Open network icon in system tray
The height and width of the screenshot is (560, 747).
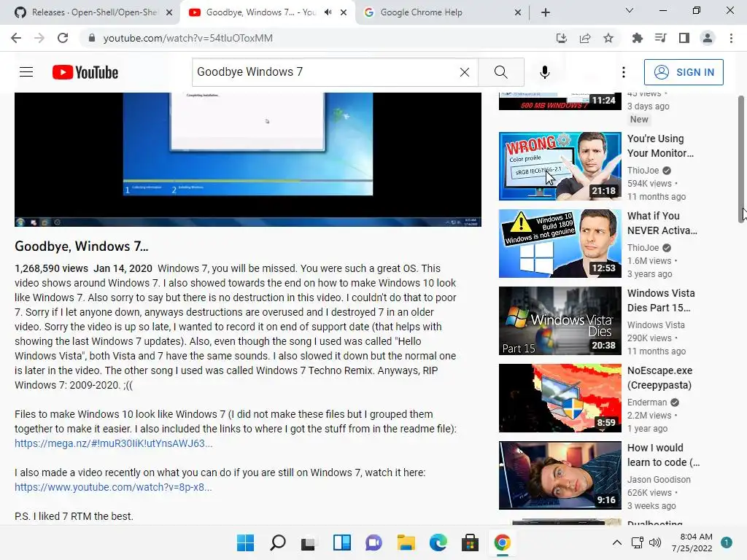click(x=637, y=542)
